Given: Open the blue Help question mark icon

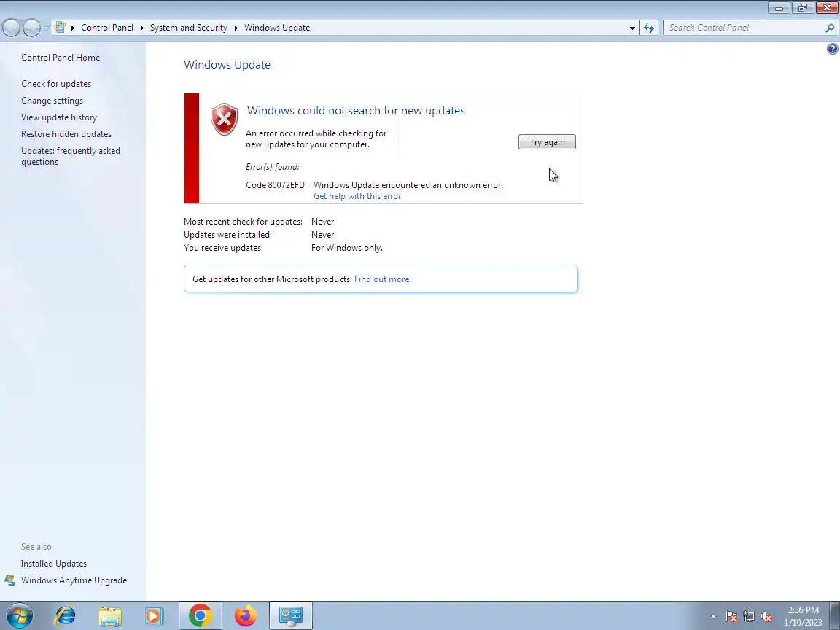Looking at the screenshot, I should click(x=832, y=50).
